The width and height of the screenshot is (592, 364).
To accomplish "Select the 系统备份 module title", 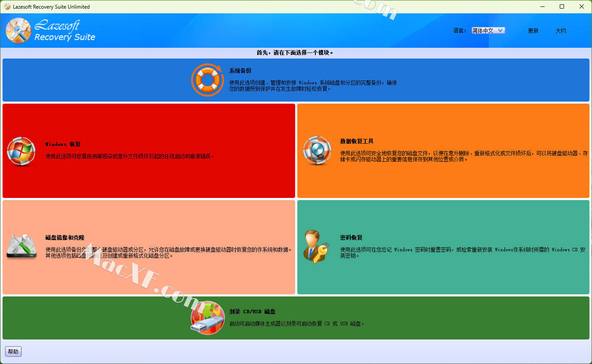I will coord(240,71).
